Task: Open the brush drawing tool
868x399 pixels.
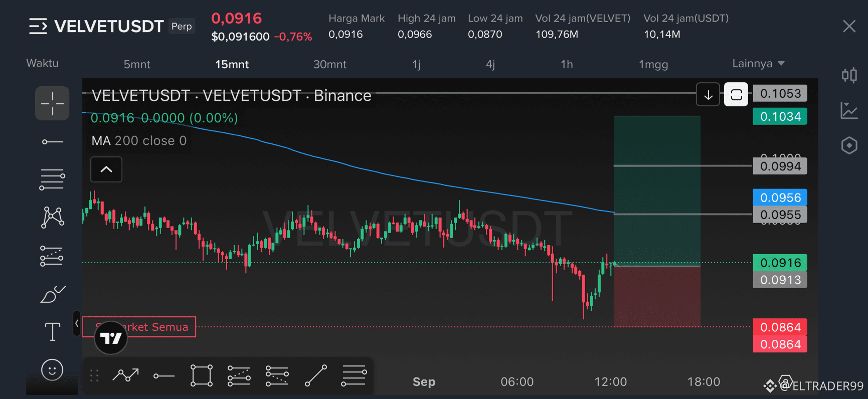Action: [x=52, y=294]
